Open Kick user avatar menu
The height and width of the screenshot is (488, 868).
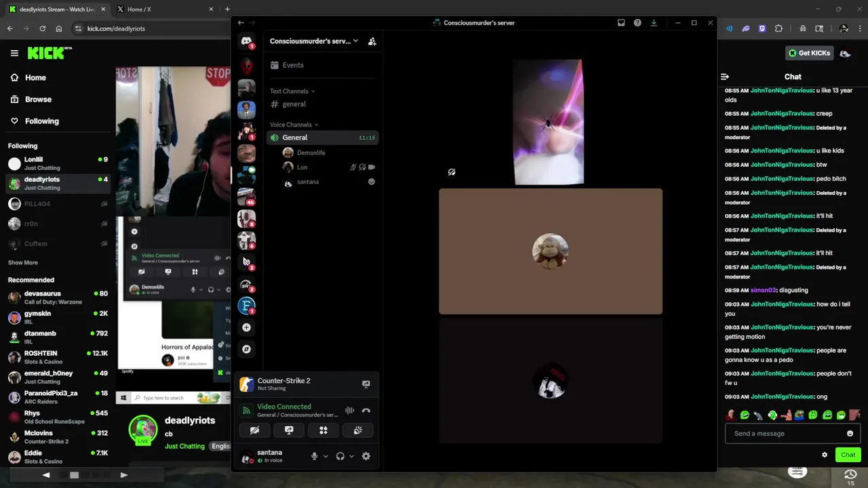coord(846,53)
